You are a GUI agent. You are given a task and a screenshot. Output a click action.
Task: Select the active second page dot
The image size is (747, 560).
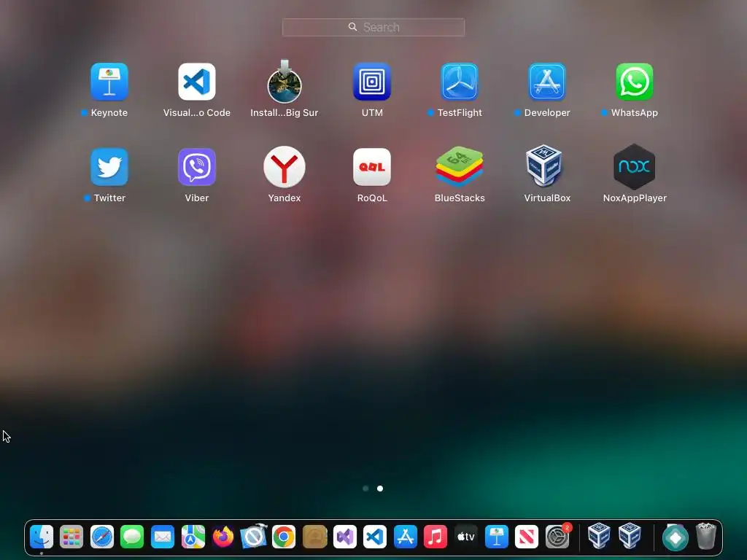pyautogui.click(x=380, y=489)
